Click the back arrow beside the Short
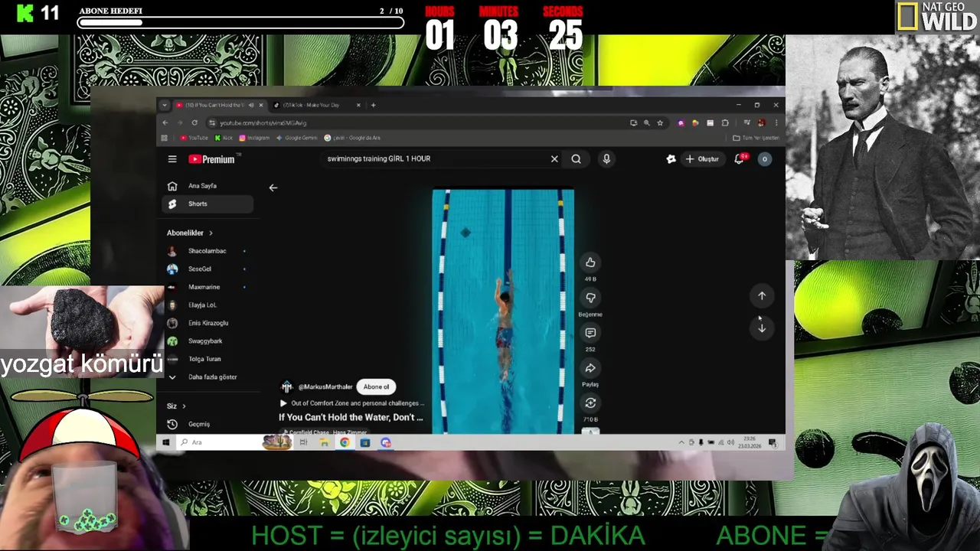Viewport: 980px width, 551px height. pos(273,187)
